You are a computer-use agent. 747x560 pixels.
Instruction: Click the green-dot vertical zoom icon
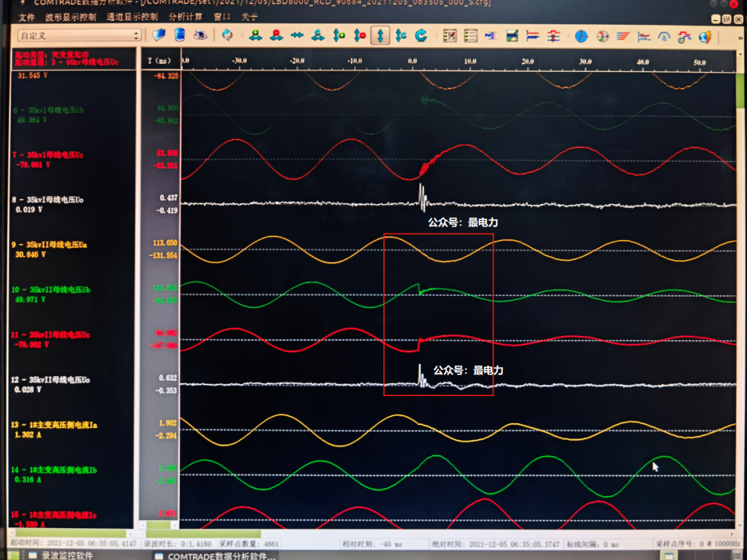[339, 35]
